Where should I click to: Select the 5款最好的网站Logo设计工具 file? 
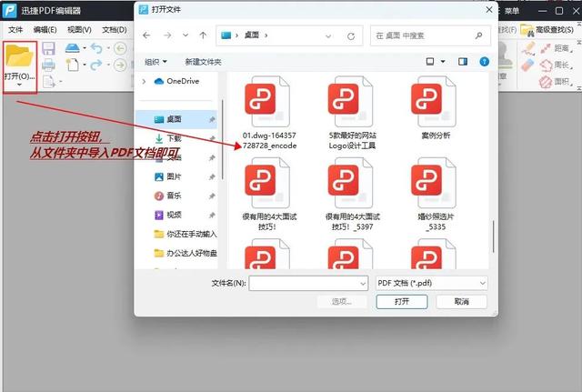click(x=352, y=113)
